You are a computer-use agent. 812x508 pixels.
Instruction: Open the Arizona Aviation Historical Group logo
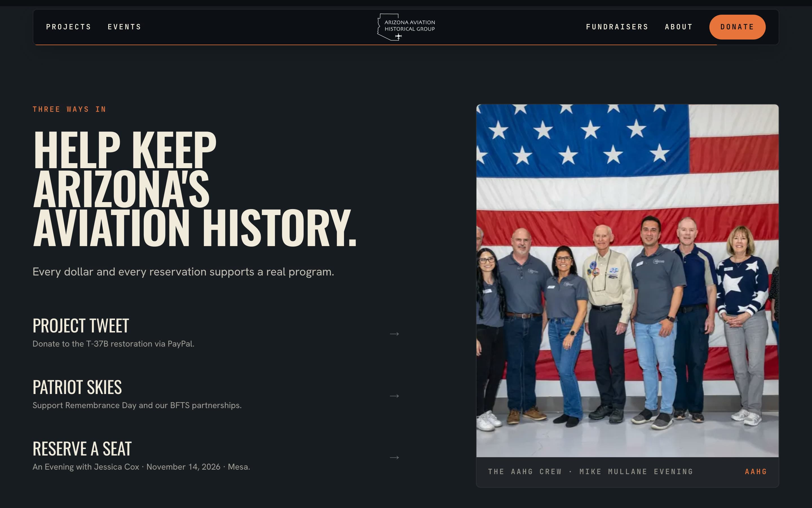point(406,27)
